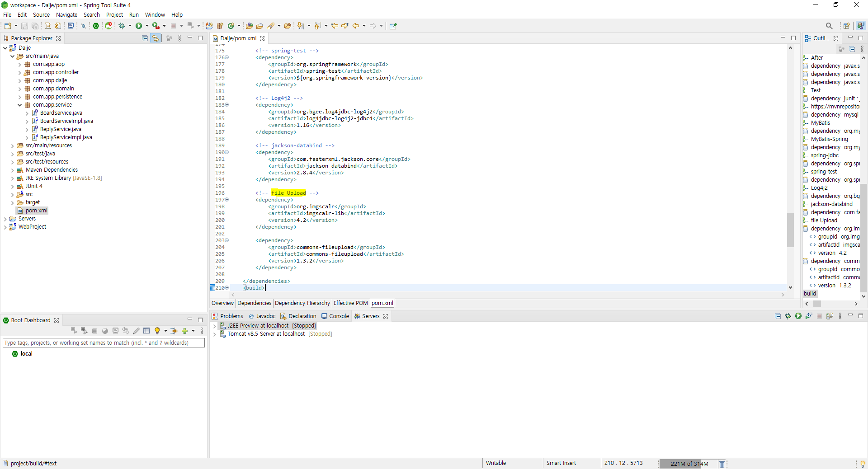Open Boot Dashboard via green power icon

tap(96, 26)
